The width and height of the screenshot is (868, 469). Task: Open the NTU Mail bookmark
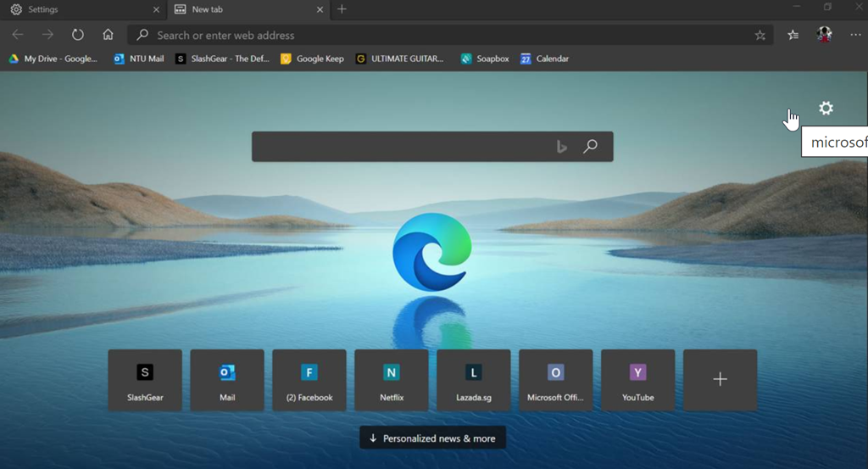139,59
